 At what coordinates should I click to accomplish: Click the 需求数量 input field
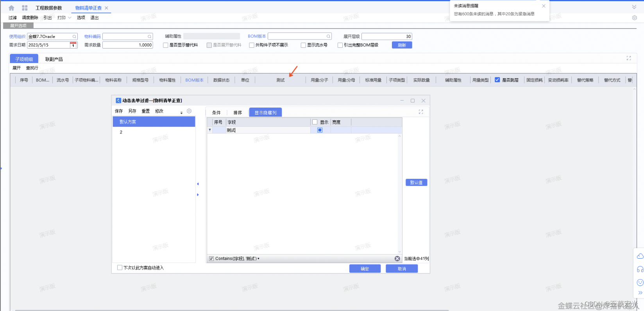(x=127, y=45)
